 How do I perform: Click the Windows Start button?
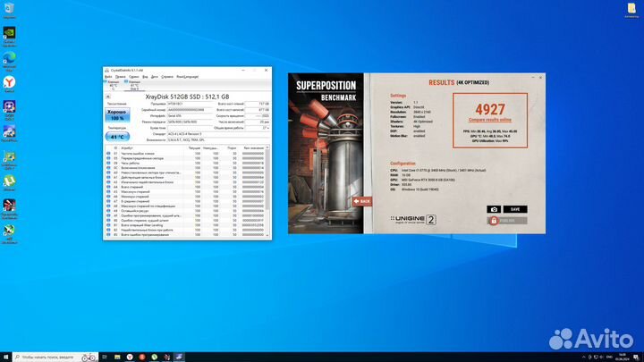click(x=5, y=357)
